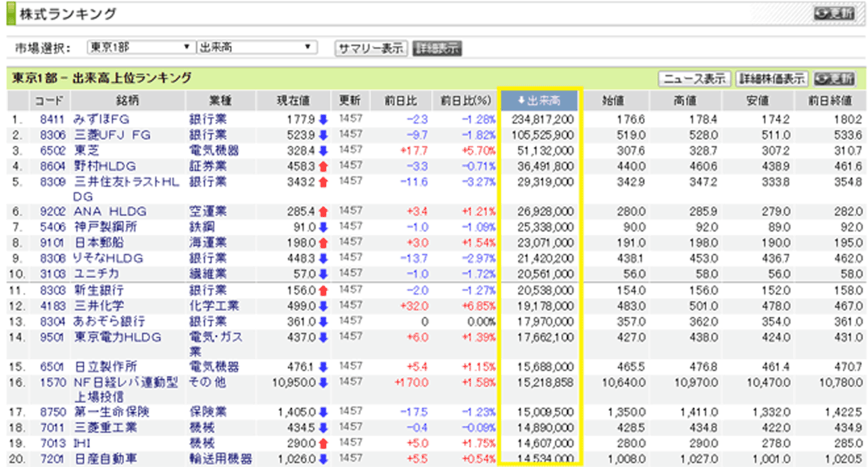
Task: Click the red up arrow on ANA HLDG row
Action: pos(323,212)
